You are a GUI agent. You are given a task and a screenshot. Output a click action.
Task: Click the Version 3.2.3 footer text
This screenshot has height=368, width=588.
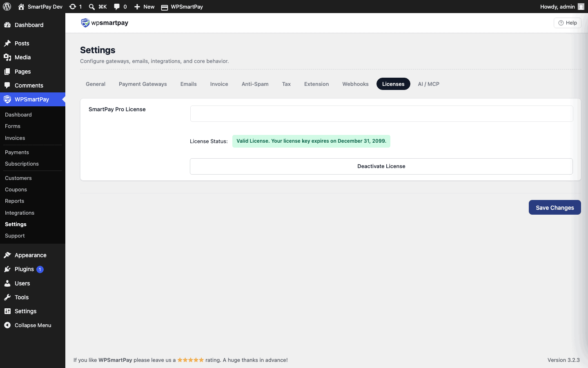click(563, 360)
